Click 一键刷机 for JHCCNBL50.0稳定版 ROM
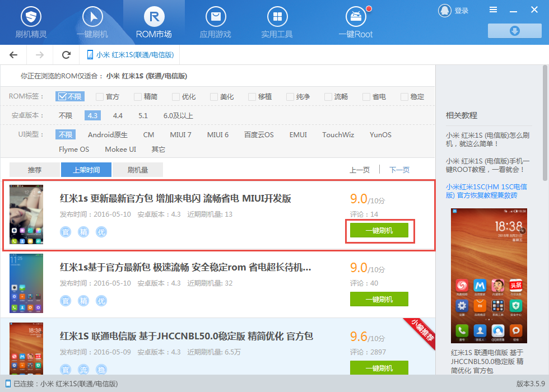549x392 pixels. coord(379,367)
